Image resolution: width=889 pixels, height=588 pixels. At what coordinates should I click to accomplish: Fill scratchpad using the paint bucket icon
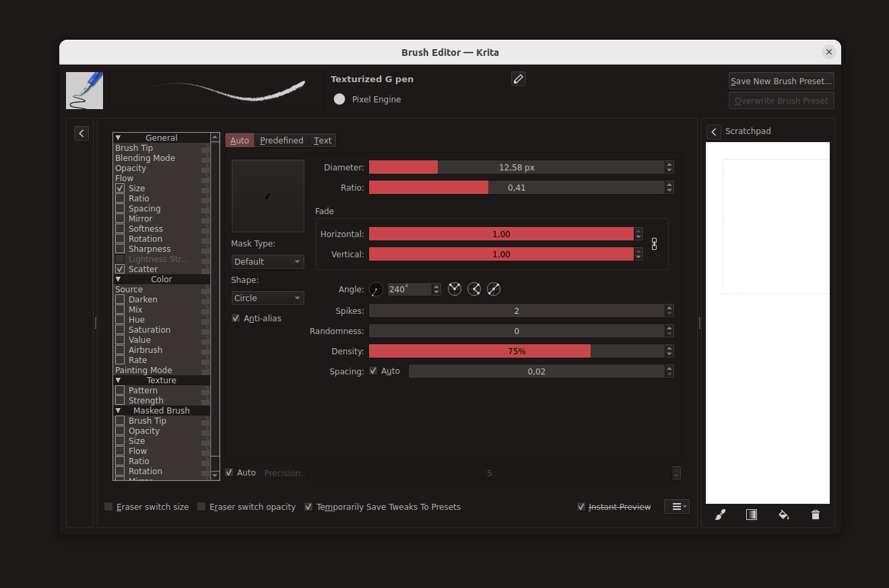pyautogui.click(x=783, y=515)
